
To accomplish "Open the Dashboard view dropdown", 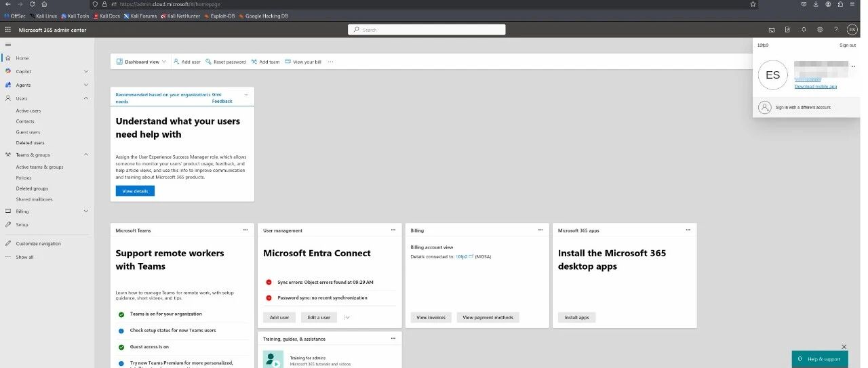I will point(141,62).
